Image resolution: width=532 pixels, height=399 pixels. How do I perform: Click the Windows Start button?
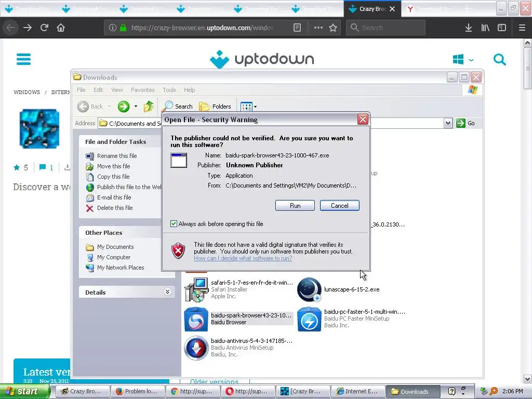click(25, 392)
